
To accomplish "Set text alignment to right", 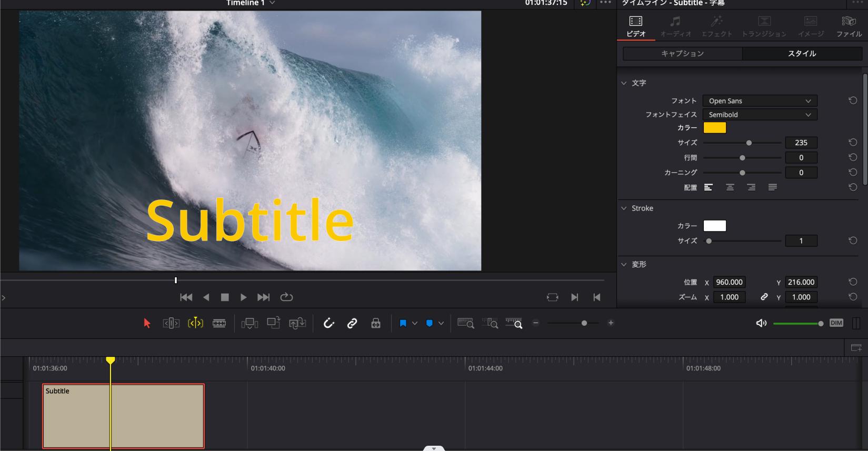I will tap(751, 187).
